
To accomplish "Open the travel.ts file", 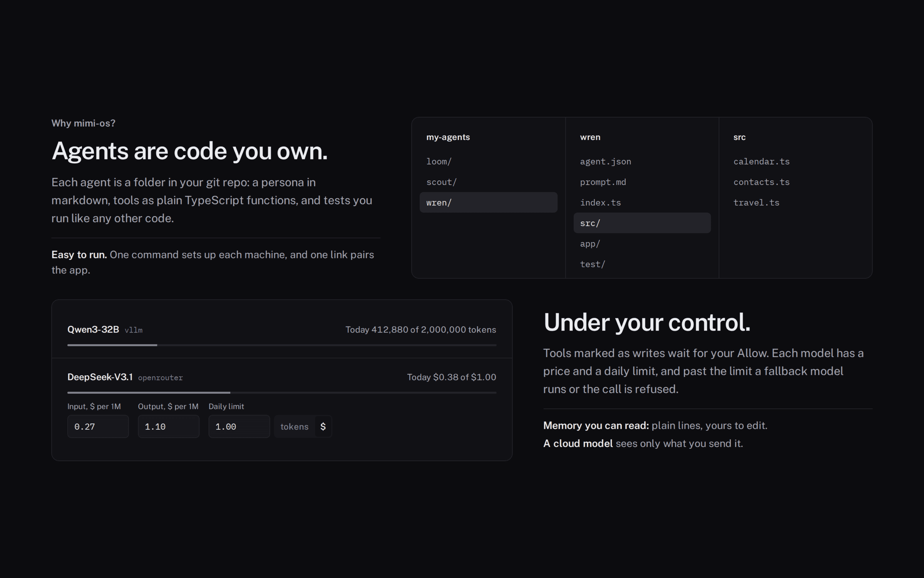I will point(795,202).
